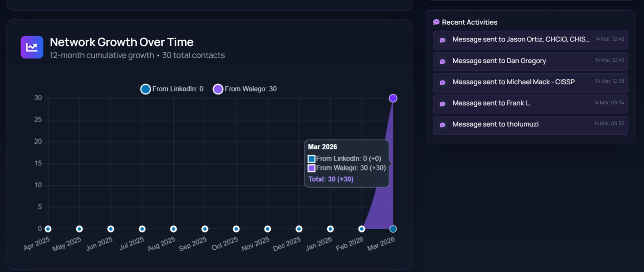Click the message icon beside Dan Gregory
Image resolution: width=644 pixels, height=272 pixels.
click(x=443, y=61)
